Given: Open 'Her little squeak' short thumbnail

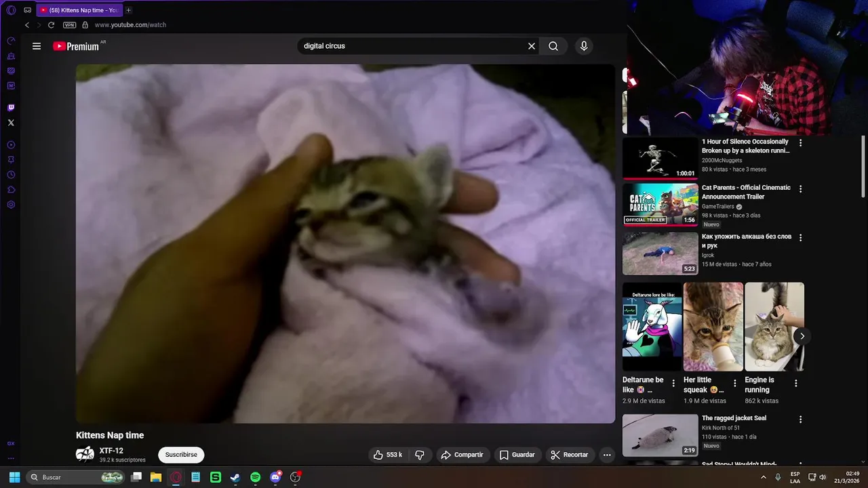Looking at the screenshot, I should pos(713,327).
